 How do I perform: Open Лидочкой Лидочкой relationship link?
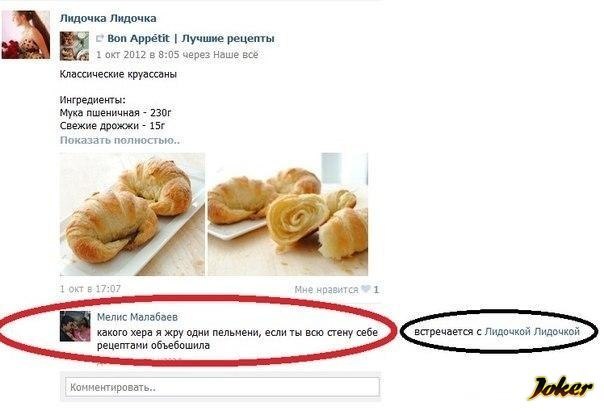point(532,332)
